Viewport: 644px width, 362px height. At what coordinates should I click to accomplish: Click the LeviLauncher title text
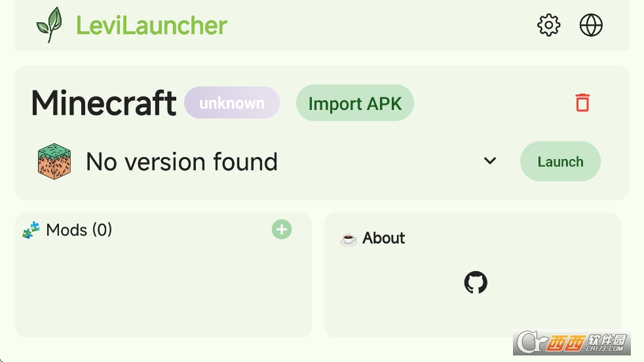pos(151,26)
